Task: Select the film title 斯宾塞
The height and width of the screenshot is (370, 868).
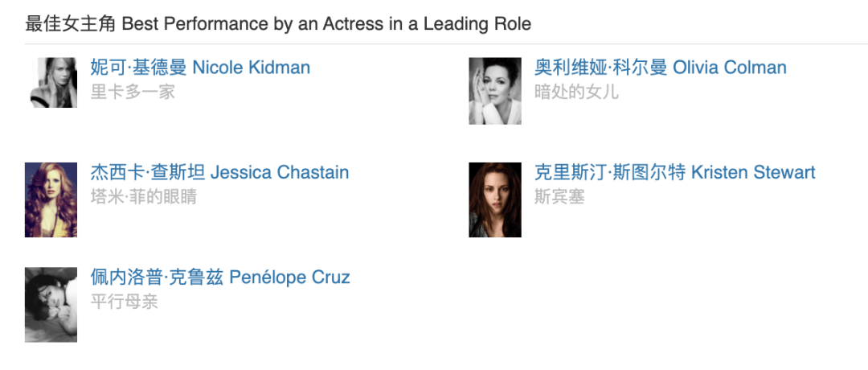Action: coord(559,197)
